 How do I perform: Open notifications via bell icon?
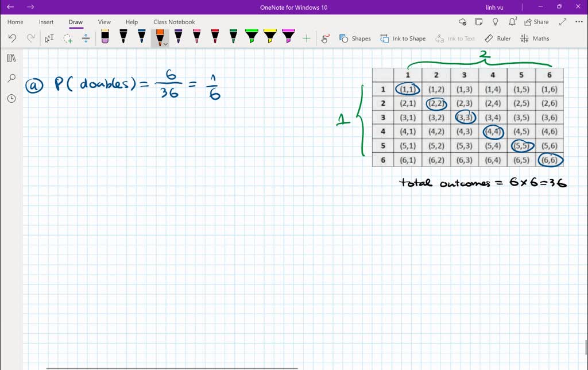[512, 21]
